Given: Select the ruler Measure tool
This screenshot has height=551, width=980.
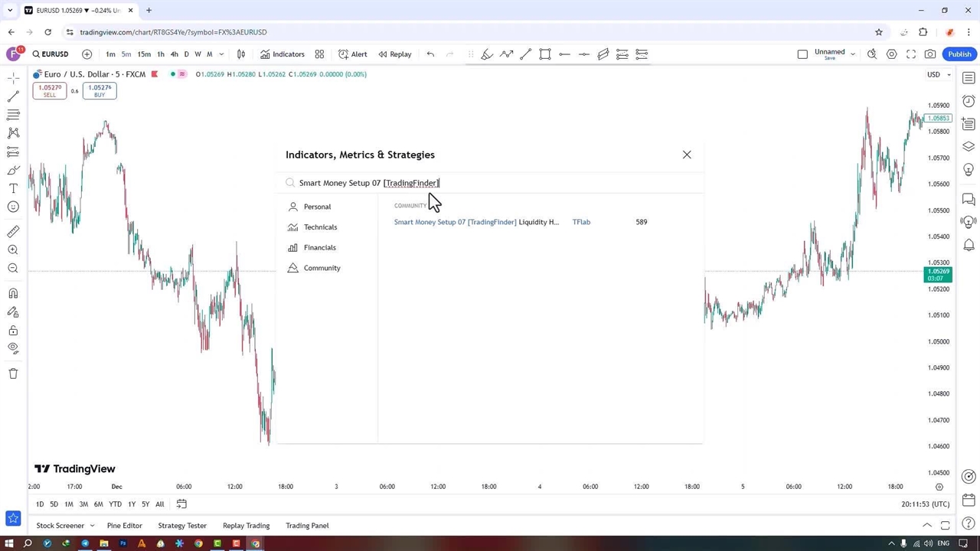Looking at the screenshot, I should [13, 232].
